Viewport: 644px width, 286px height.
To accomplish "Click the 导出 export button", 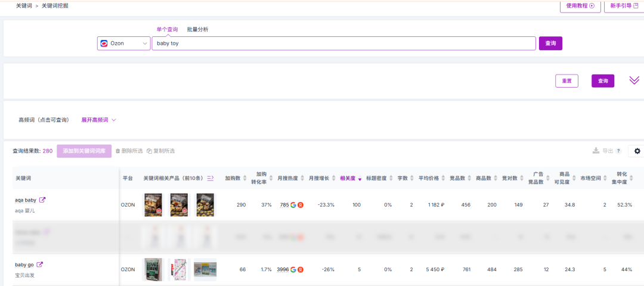I will coord(603,151).
